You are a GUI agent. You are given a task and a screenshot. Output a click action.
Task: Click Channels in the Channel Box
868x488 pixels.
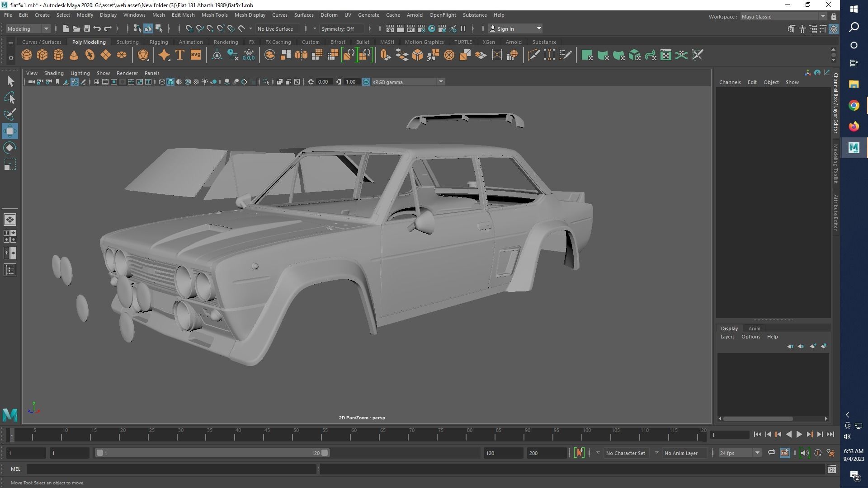[730, 82]
